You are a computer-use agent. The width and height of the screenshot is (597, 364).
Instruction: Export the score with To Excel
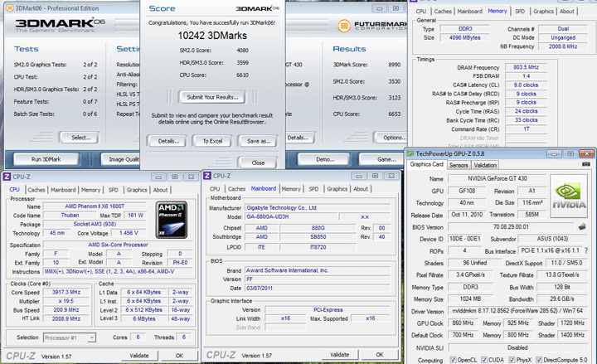coord(212,141)
